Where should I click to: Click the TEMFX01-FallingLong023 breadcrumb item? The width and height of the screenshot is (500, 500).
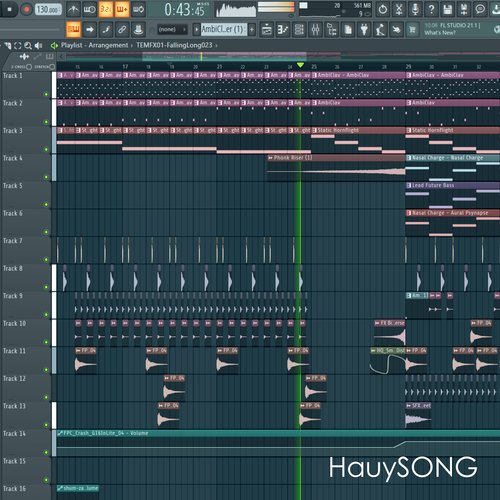[x=174, y=45]
